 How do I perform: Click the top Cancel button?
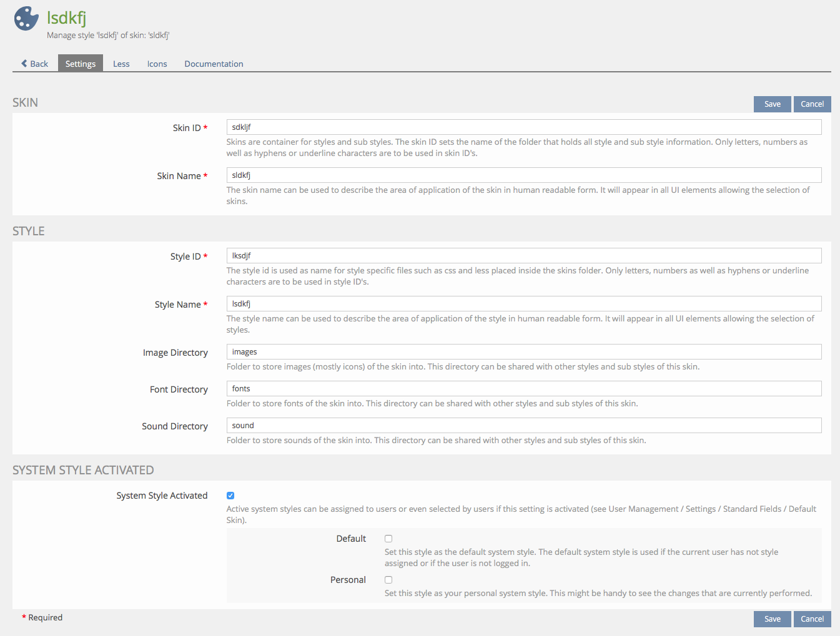point(812,104)
